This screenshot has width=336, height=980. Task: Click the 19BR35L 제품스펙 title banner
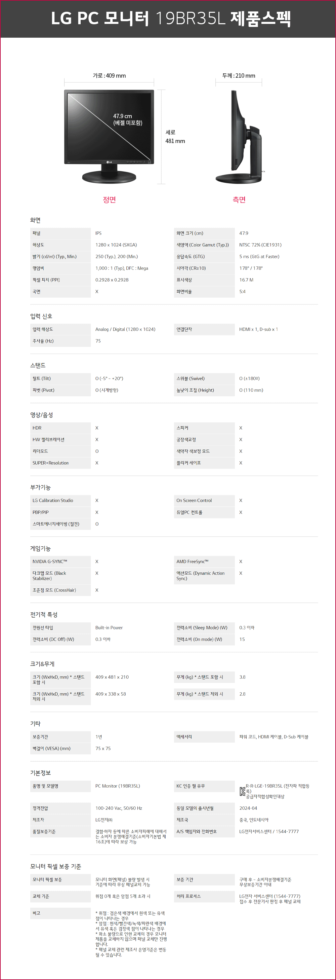click(171, 18)
